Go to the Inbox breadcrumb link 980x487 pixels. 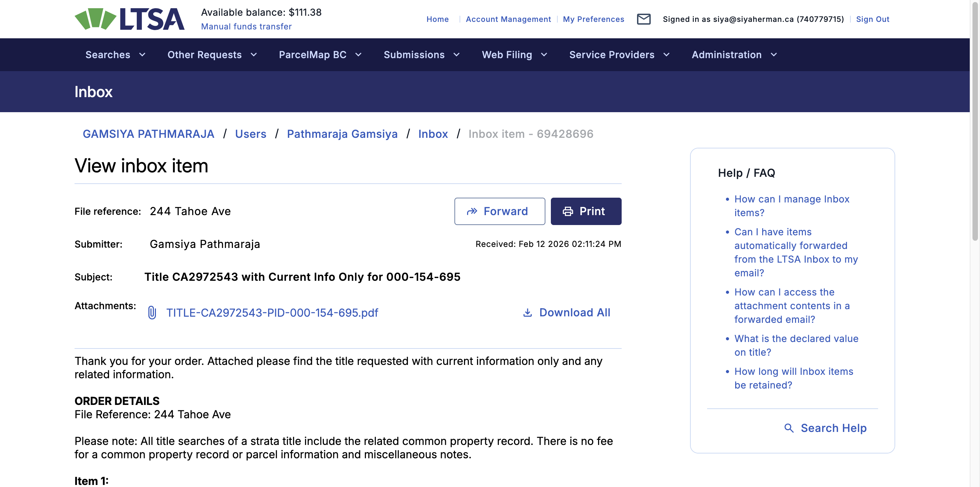tap(433, 134)
